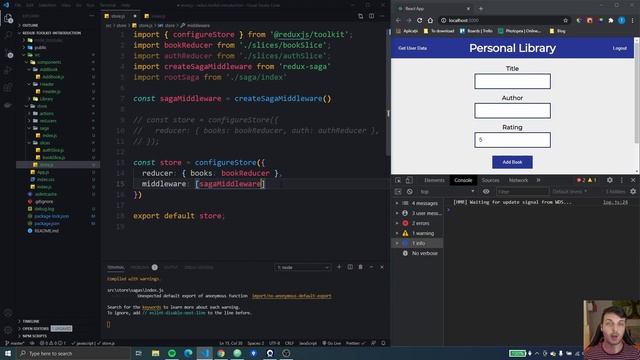This screenshot has width=640, height=360.
Task: Bookmark this page with the star icon
Action: [565, 20]
